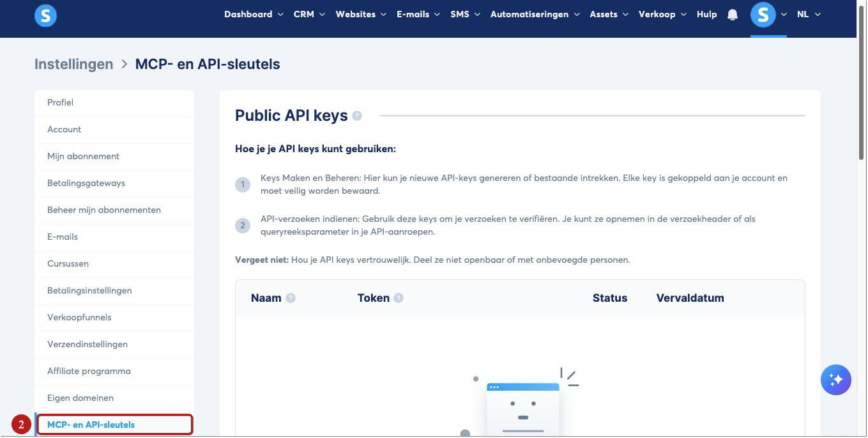Click the Instellingen breadcrumb link
Screen dimensions: 868x438
click(x=73, y=64)
